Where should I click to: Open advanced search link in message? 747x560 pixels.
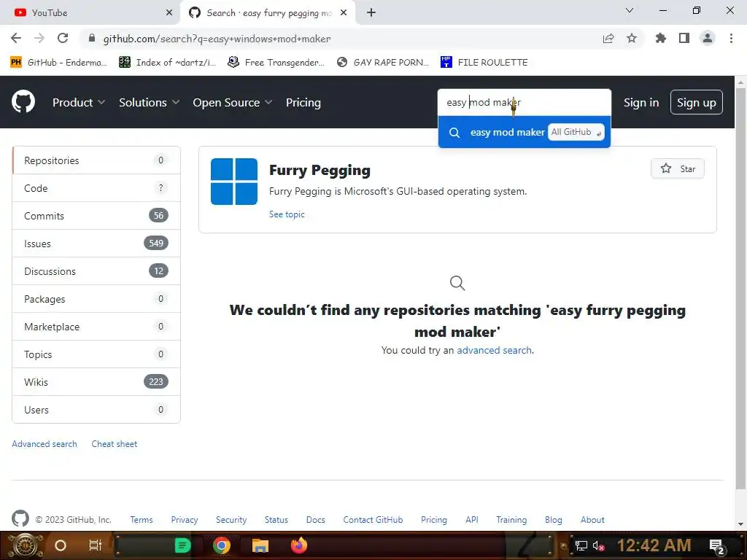[494, 350]
